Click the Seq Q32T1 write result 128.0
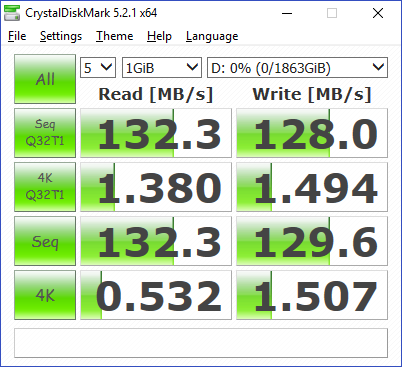The height and width of the screenshot is (367, 402). [x=312, y=133]
